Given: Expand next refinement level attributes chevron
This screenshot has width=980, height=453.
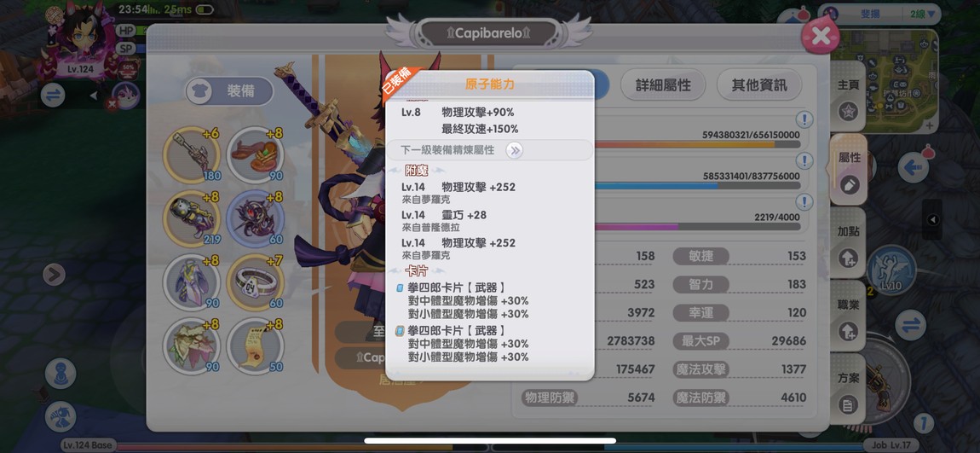Looking at the screenshot, I should pyautogui.click(x=515, y=150).
